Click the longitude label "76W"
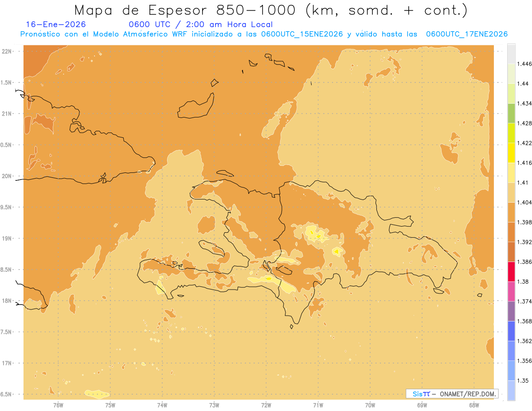532x411 pixels. pos(58,405)
